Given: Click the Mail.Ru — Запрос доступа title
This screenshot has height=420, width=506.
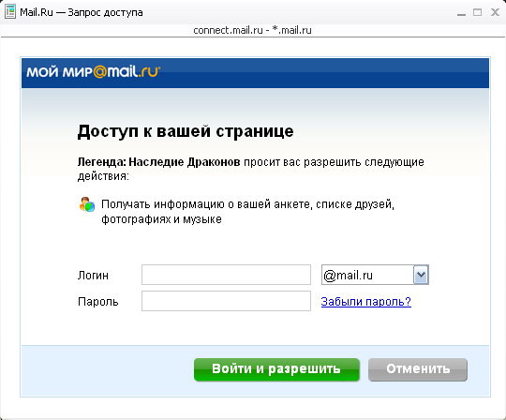Looking at the screenshot, I should click(x=82, y=12).
